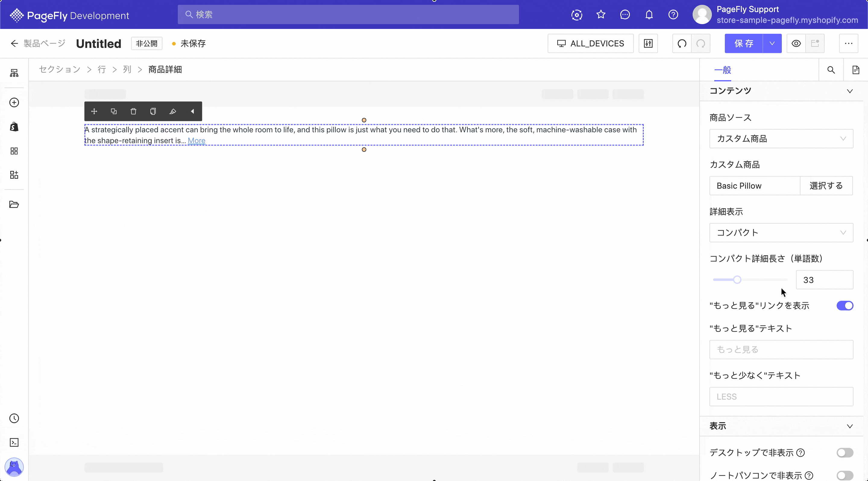Click the Untitled page title
Image resolution: width=868 pixels, height=481 pixels.
[x=99, y=43]
